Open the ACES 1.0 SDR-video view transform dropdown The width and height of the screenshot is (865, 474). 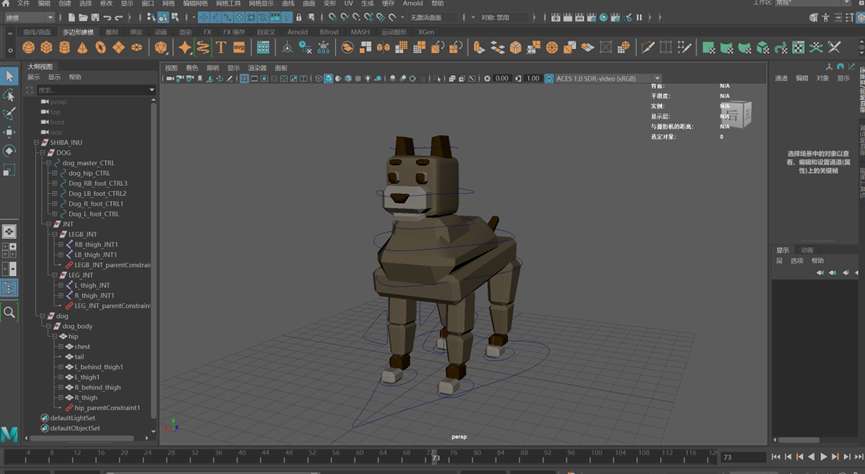(607, 78)
